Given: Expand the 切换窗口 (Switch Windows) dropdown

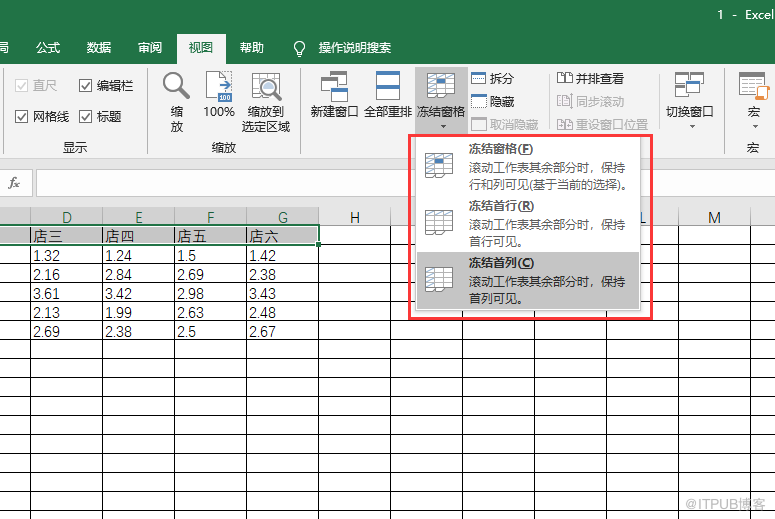Looking at the screenshot, I should [689, 100].
